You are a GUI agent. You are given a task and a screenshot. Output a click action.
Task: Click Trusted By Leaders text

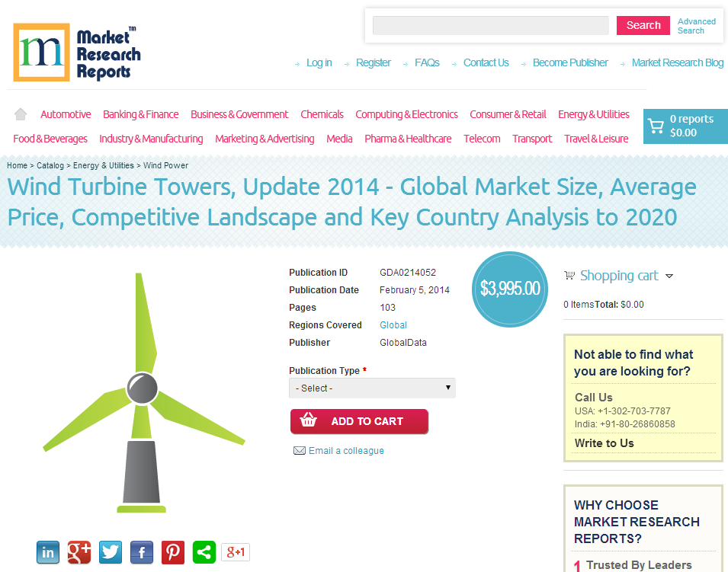[x=639, y=565]
